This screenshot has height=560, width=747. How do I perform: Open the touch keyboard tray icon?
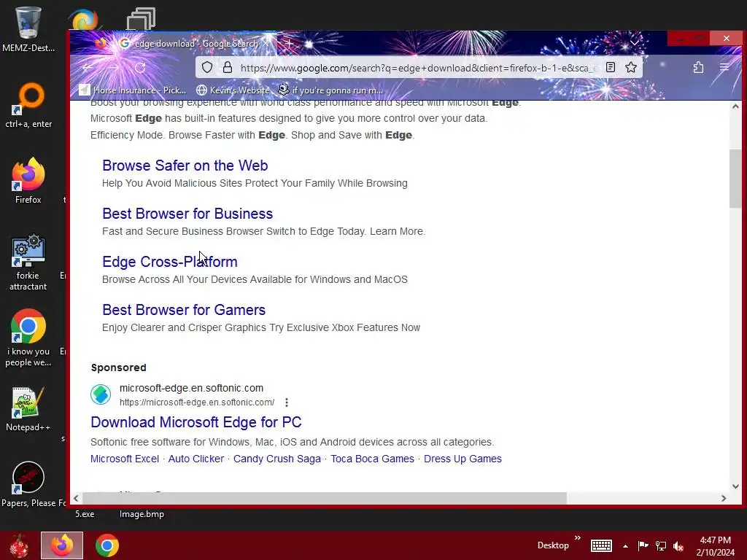pos(601,545)
